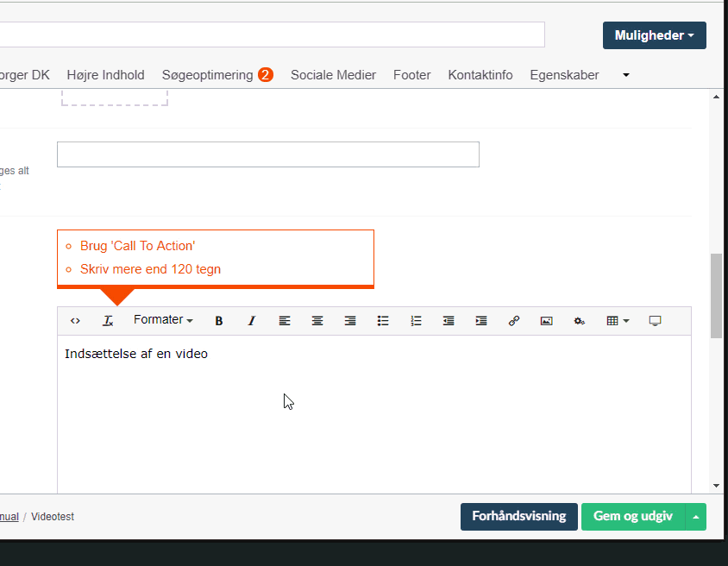Go to the Sociale Medier tab
The width and height of the screenshot is (728, 566).
pyautogui.click(x=333, y=75)
